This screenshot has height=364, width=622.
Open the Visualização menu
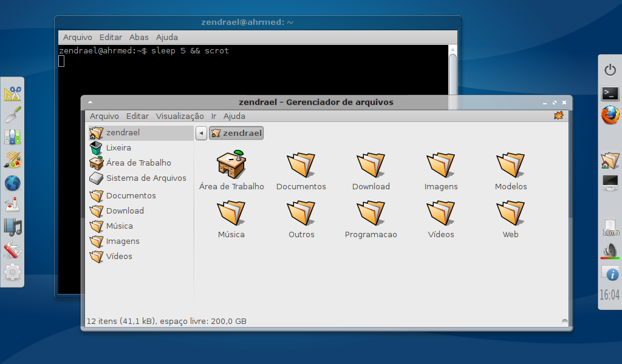pyautogui.click(x=180, y=116)
